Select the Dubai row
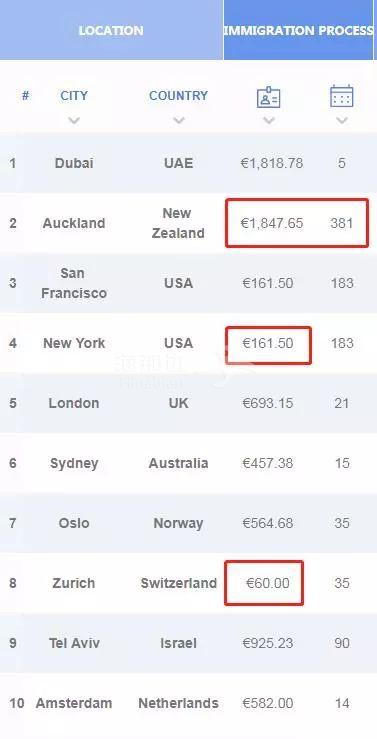This screenshot has width=377, height=739. [x=188, y=164]
